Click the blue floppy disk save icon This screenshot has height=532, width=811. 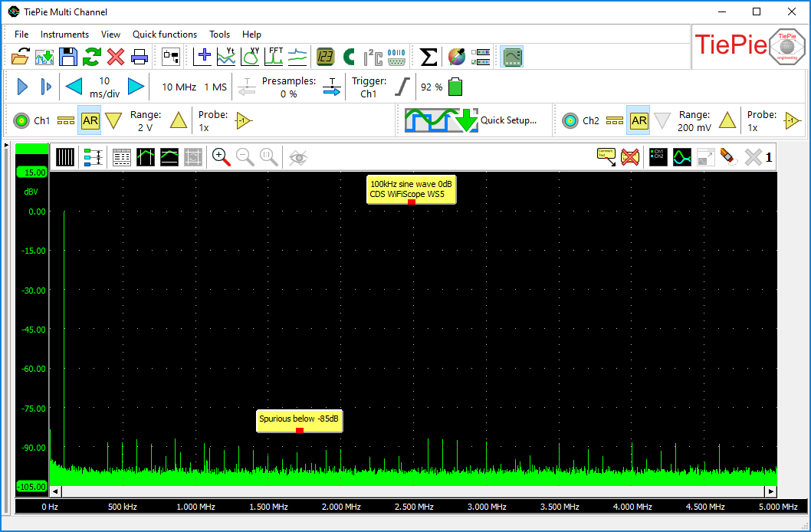tap(68, 56)
